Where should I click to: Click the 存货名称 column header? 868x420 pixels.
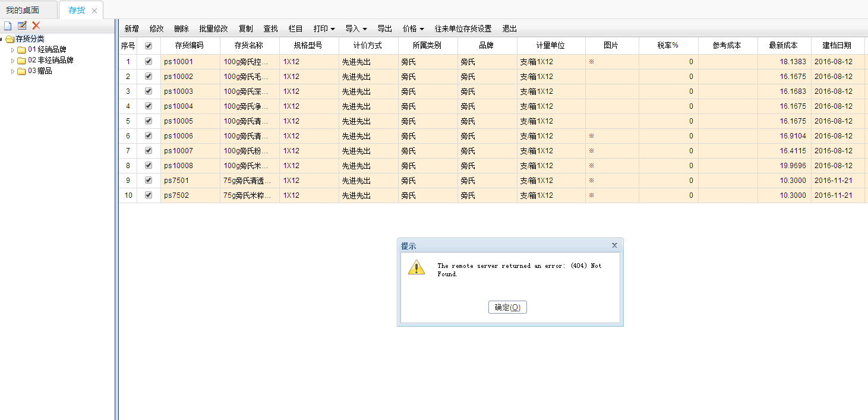tap(250, 46)
